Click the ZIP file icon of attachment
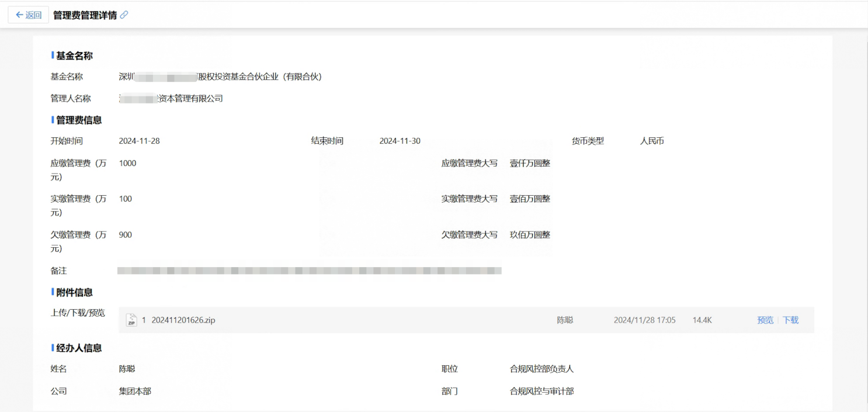Screen dimensions: 868x412 click(x=131, y=320)
